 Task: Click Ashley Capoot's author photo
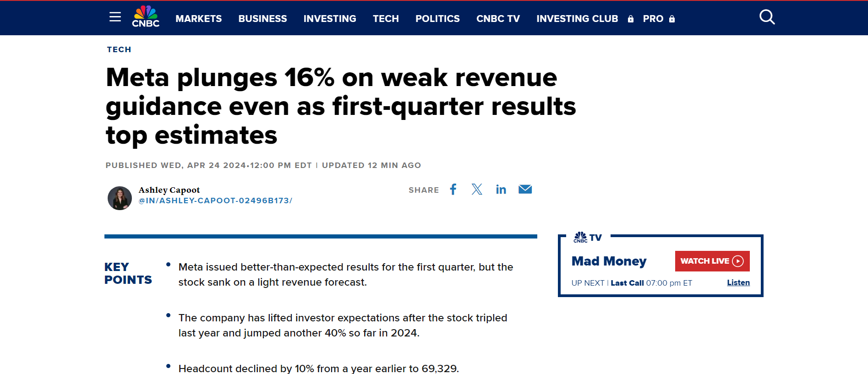(120, 198)
